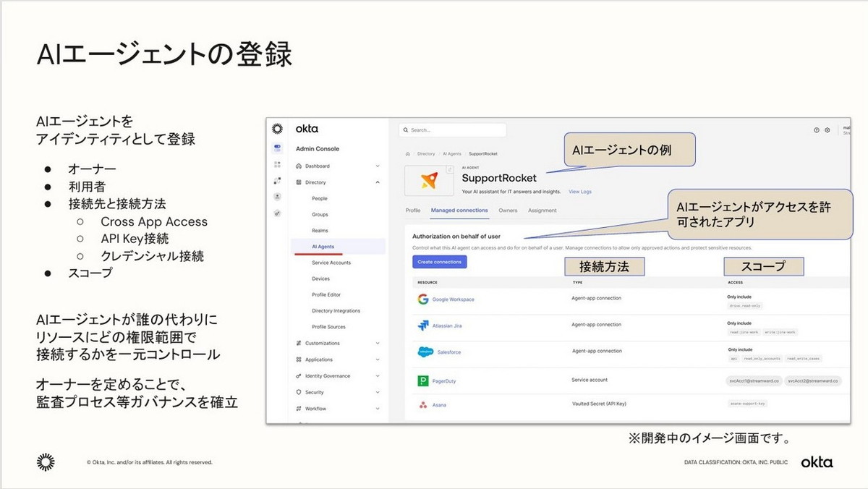Open settings via the gear icon

pos(827,130)
